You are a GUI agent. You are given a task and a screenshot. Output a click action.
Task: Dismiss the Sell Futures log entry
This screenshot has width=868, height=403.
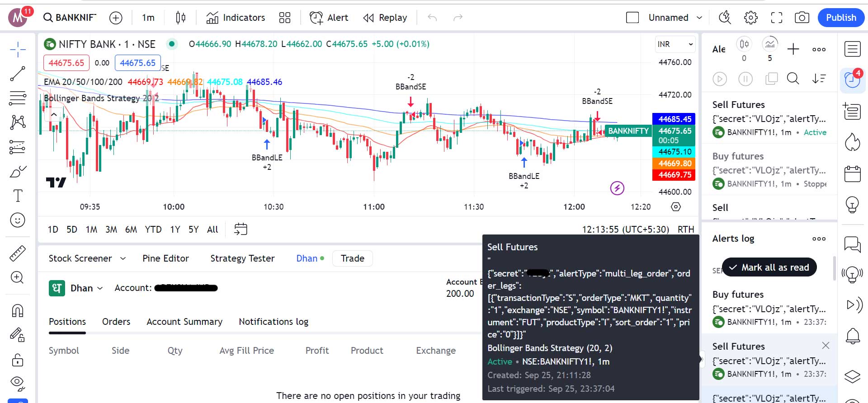coord(826,346)
